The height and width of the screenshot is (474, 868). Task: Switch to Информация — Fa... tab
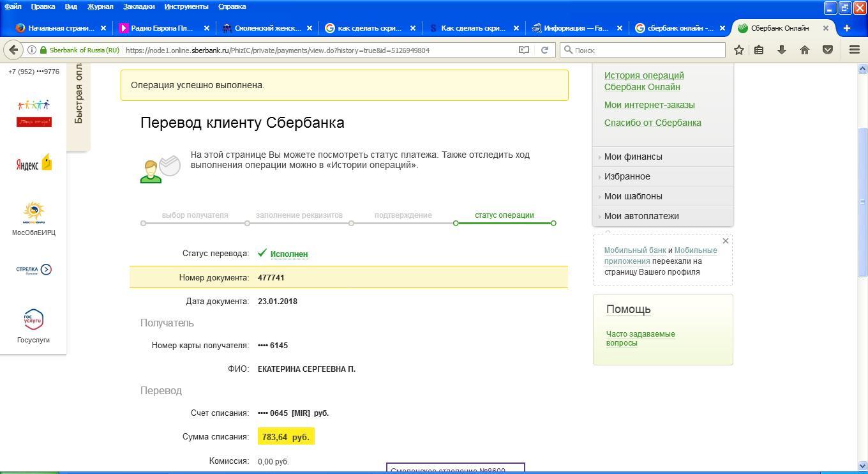(577, 28)
